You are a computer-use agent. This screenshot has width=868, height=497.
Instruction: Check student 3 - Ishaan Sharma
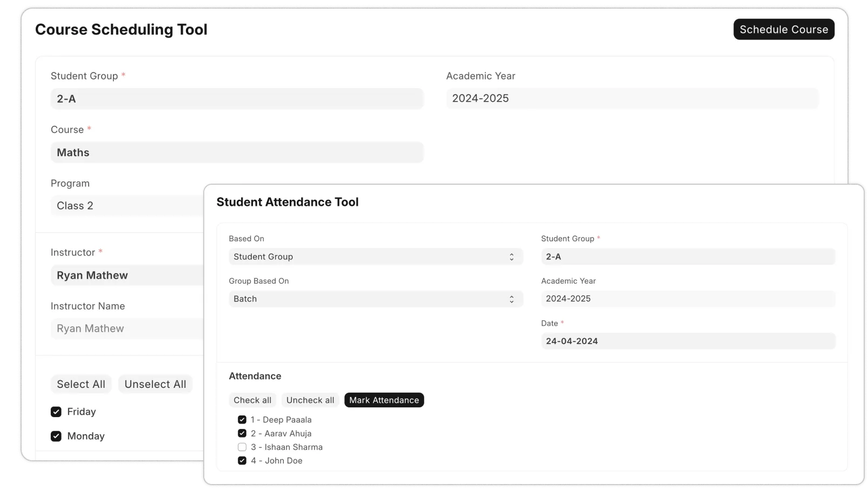click(242, 447)
